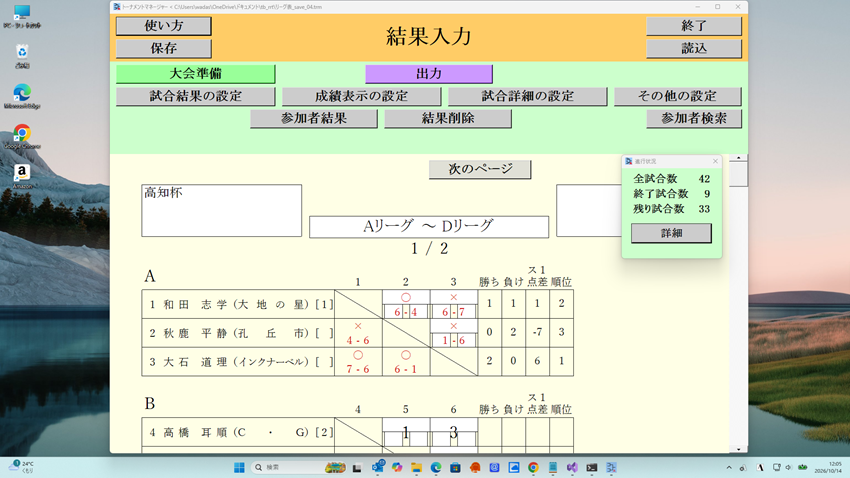
Task: Open Google Chrome desktop shortcut
Action: [x=22, y=137]
